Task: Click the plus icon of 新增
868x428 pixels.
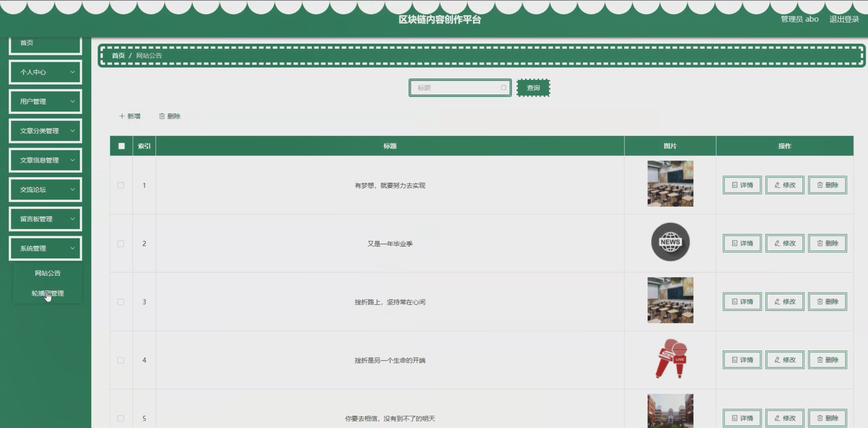Action: (x=122, y=116)
